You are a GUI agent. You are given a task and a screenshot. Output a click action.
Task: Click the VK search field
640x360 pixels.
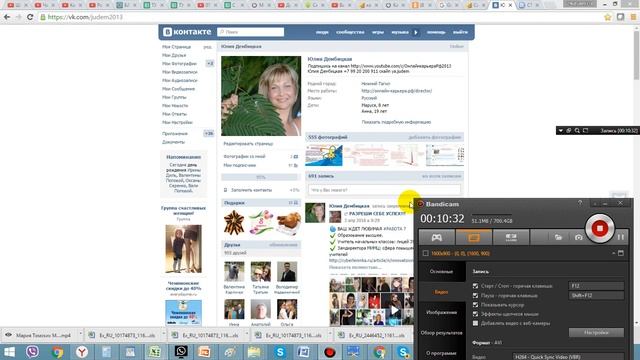point(251,32)
